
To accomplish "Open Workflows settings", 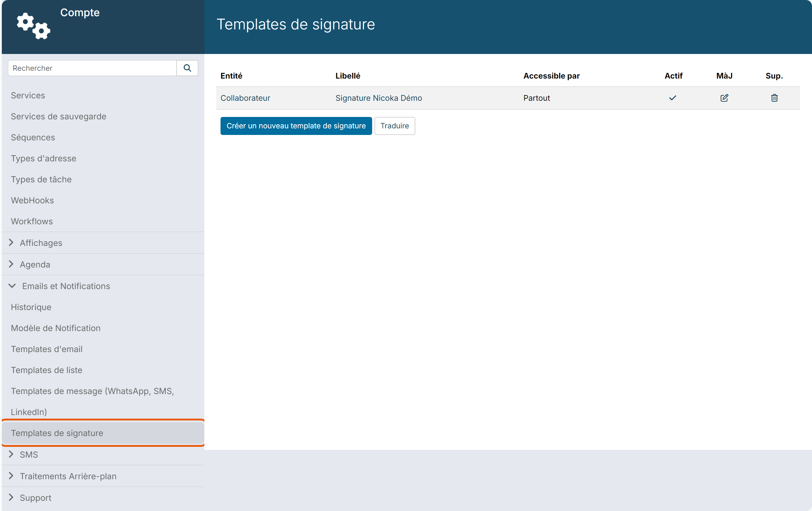I will coord(32,221).
